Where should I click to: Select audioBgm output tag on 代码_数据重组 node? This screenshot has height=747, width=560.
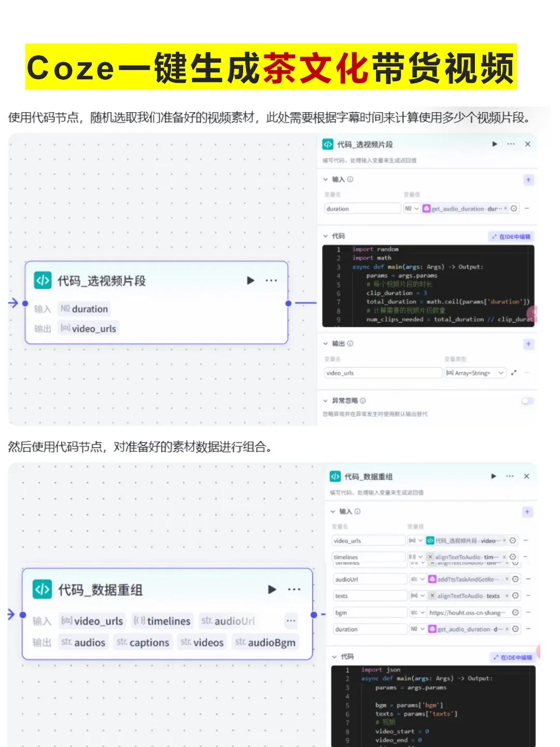coord(265,642)
